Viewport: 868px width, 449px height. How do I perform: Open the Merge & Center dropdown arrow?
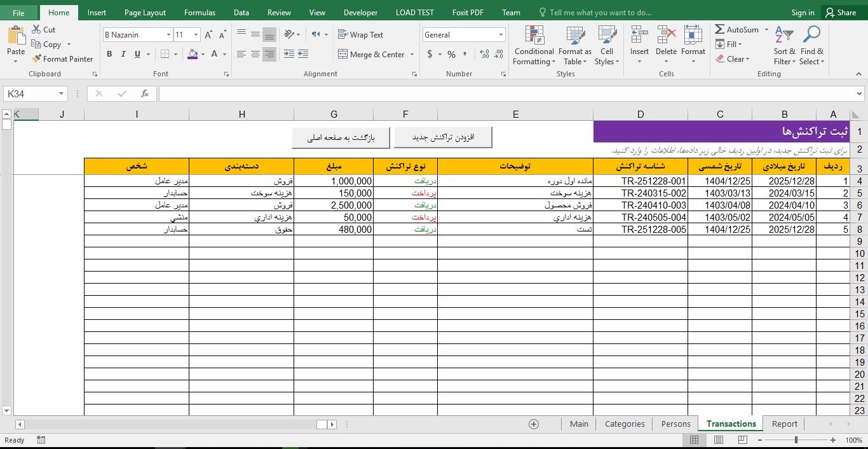(x=412, y=55)
